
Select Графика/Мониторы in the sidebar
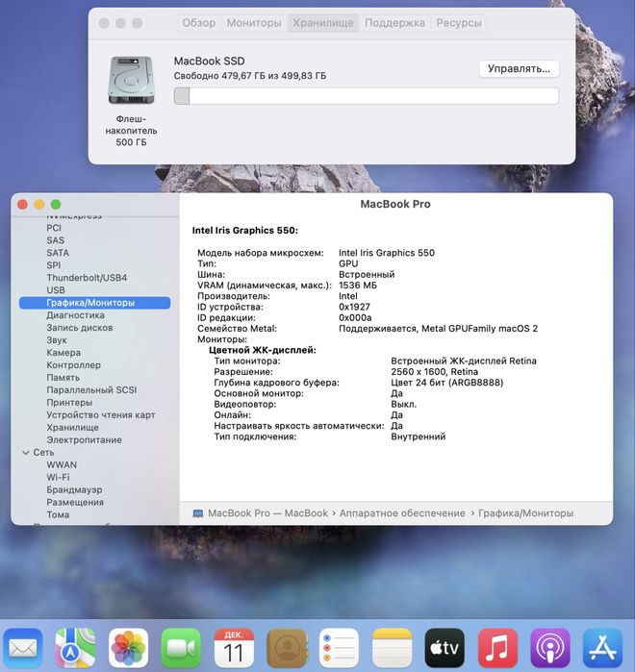point(94,303)
